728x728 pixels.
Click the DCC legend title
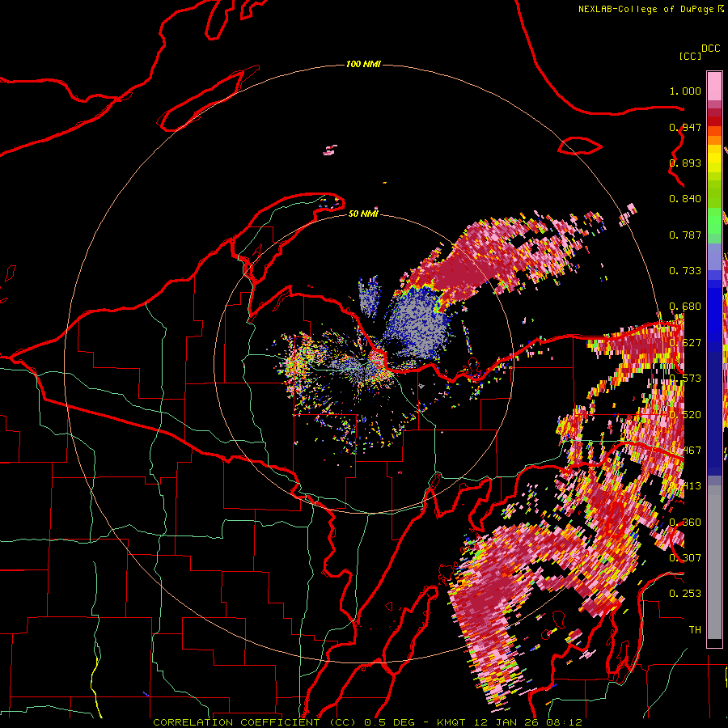[x=711, y=49]
